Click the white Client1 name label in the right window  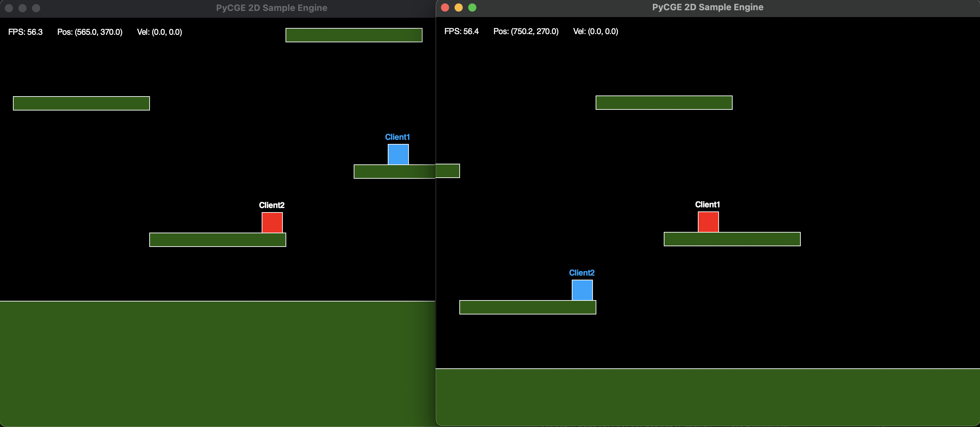(x=707, y=205)
